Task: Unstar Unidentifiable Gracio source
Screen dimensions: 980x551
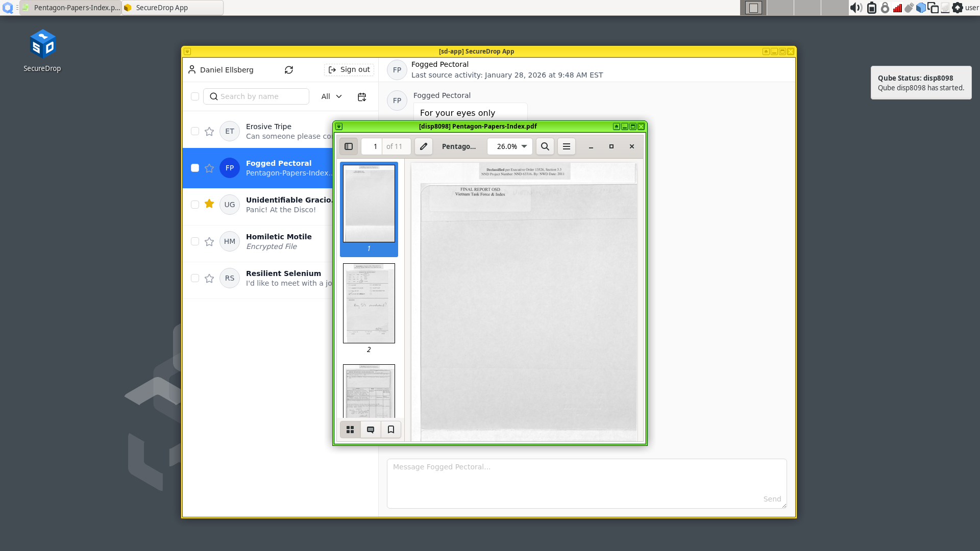Action: tap(209, 204)
